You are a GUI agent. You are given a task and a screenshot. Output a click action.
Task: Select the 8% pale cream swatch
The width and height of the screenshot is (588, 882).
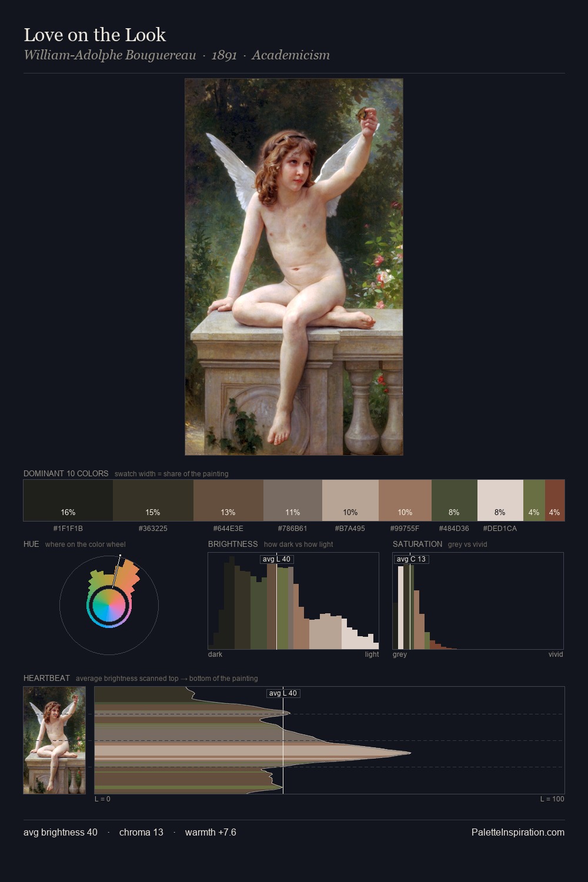500,500
